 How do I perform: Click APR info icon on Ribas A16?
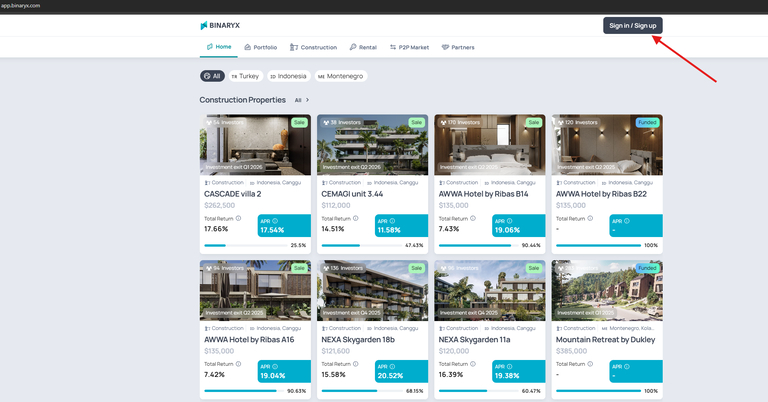tap(275, 366)
